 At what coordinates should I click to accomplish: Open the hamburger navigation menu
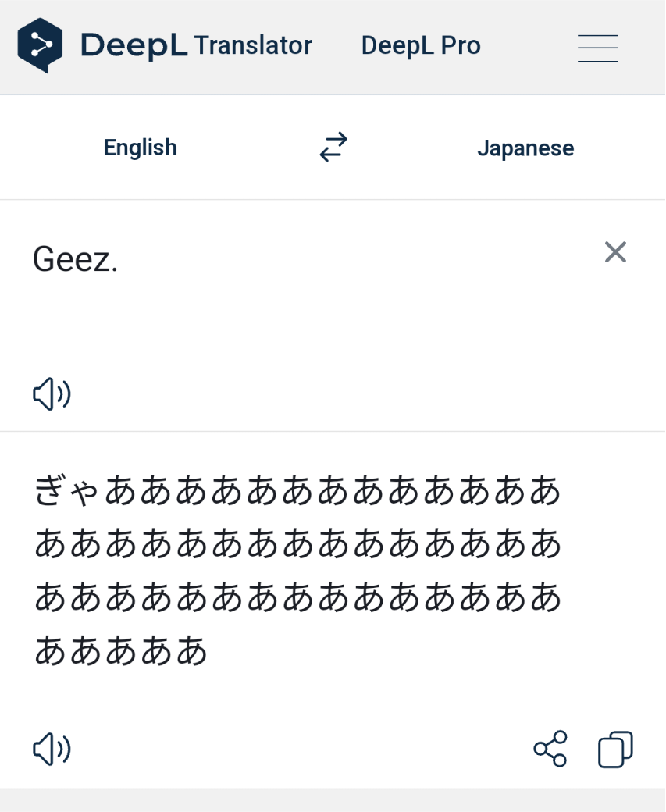point(597,48)
